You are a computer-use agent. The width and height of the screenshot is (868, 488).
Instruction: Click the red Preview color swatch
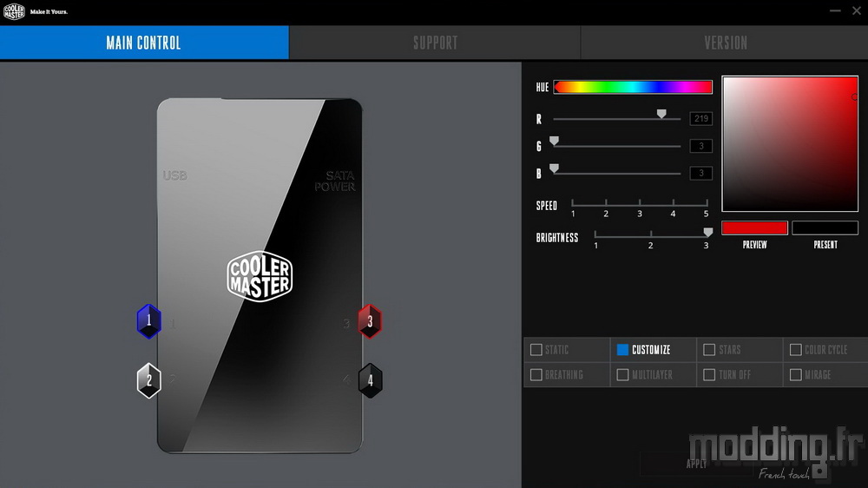(754, 228)
